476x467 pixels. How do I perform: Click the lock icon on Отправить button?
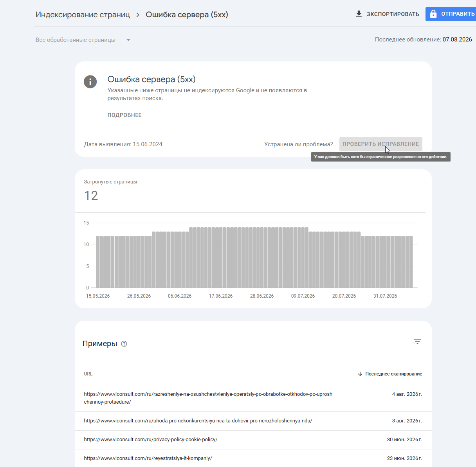tap(433, 14)
